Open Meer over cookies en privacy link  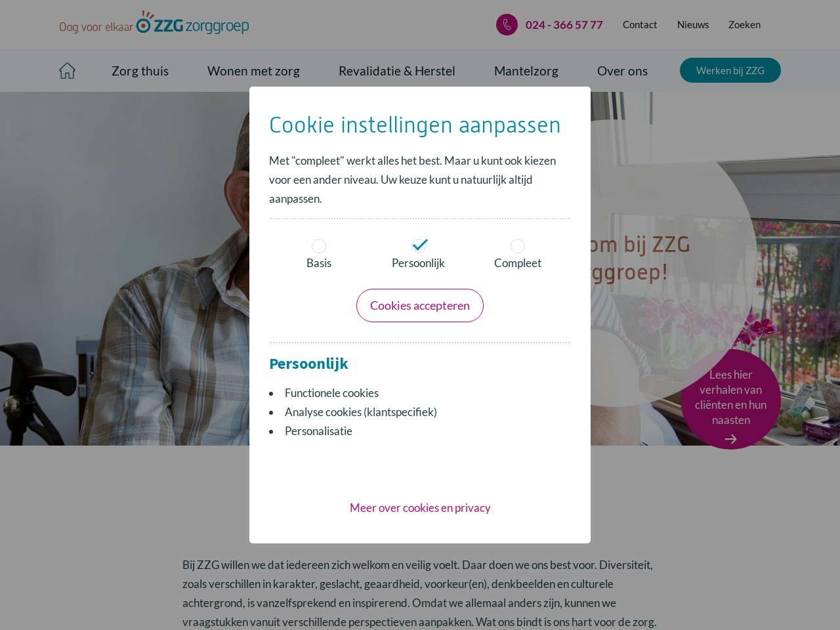(x=420, y=508)
